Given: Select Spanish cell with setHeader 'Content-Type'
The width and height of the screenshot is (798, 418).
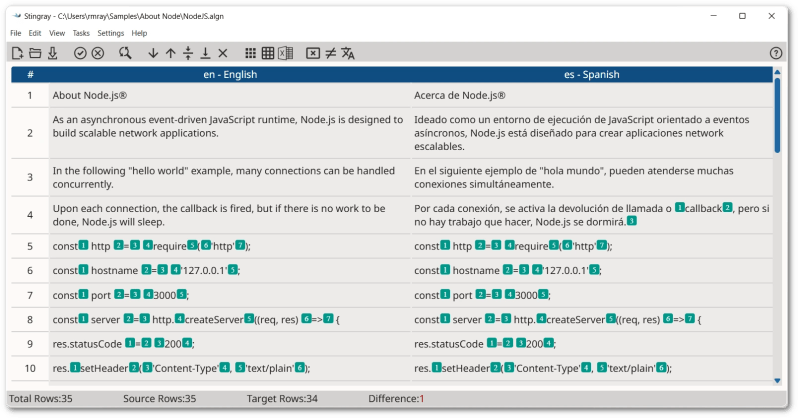Looking at the screenshot, I should (x=591, y=368).
